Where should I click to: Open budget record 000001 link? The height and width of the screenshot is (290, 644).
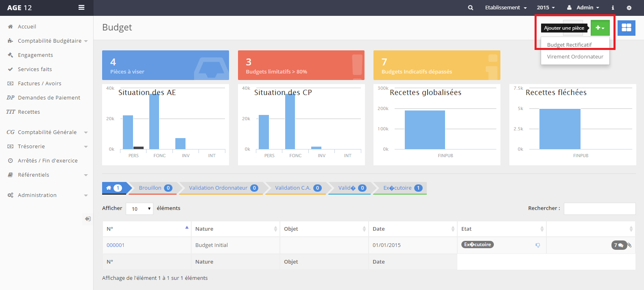click(x=116, y=245)
